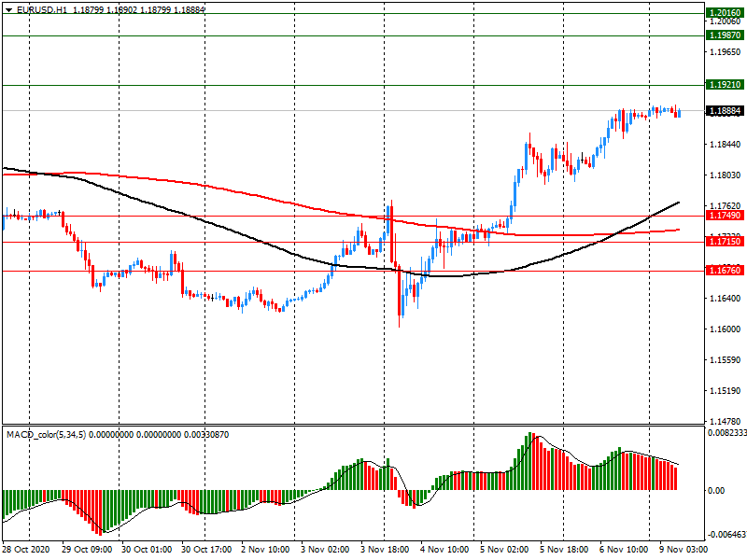Click the 1.18030 price scale value
Screen dimensions: 747x560
[726, 175]
